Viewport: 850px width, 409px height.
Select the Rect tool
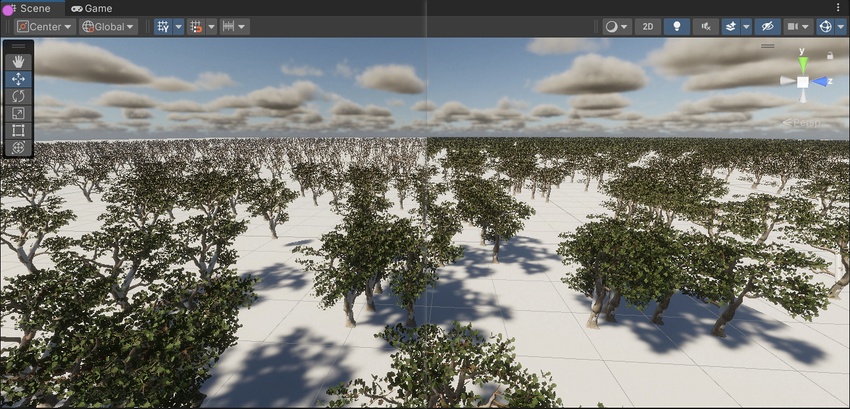pyautogui.click(x=18, y=130)
